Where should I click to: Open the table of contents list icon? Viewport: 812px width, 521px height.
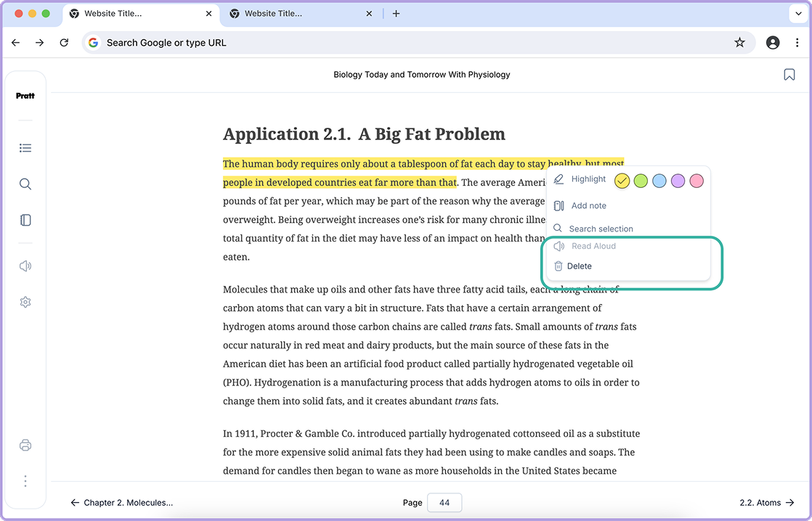(x=25, y=148)
